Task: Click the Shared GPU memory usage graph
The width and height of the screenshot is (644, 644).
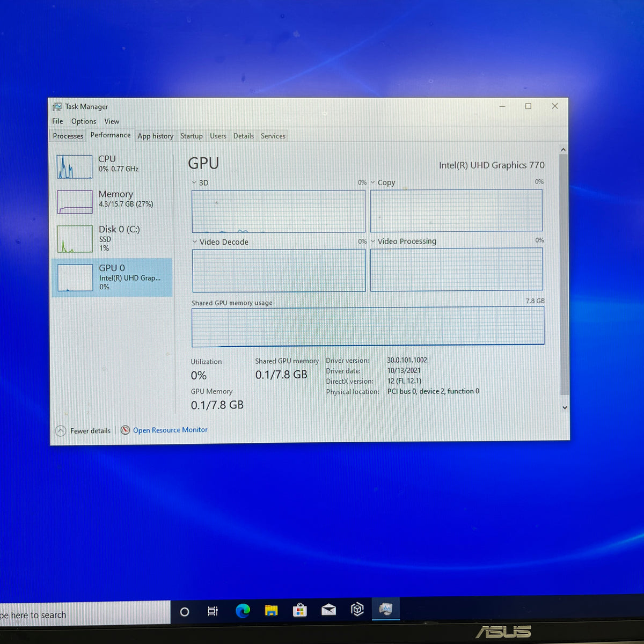Action: click(368, 326)
